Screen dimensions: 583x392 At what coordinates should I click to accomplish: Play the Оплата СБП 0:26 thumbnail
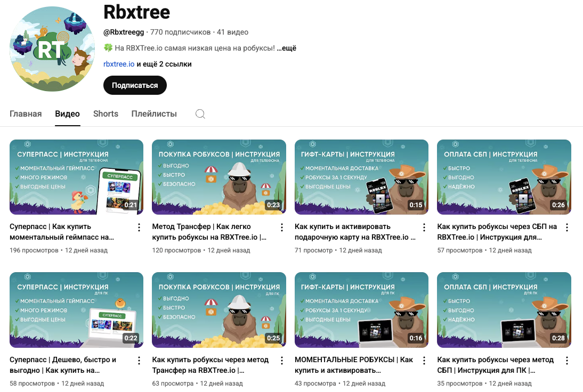point(504,177)
